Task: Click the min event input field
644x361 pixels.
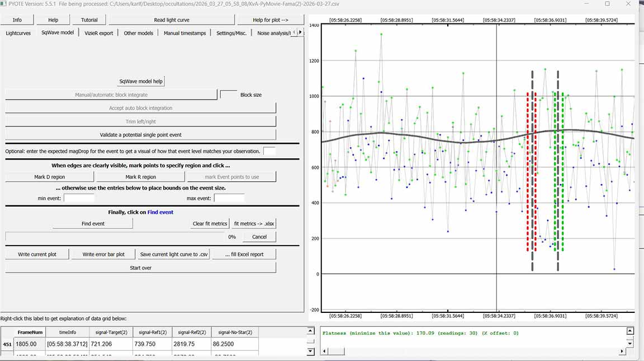Action: [x=79, y=198]
